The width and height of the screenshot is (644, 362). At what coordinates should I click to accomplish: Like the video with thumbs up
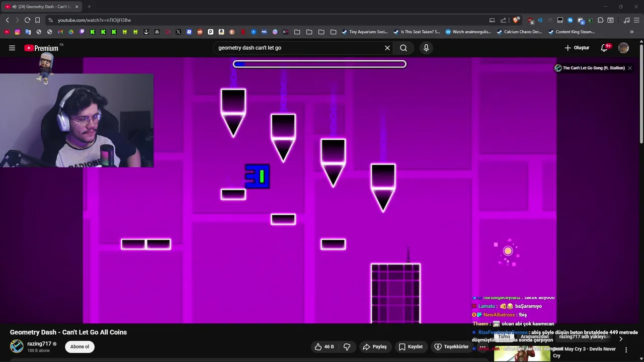(325, 346)
